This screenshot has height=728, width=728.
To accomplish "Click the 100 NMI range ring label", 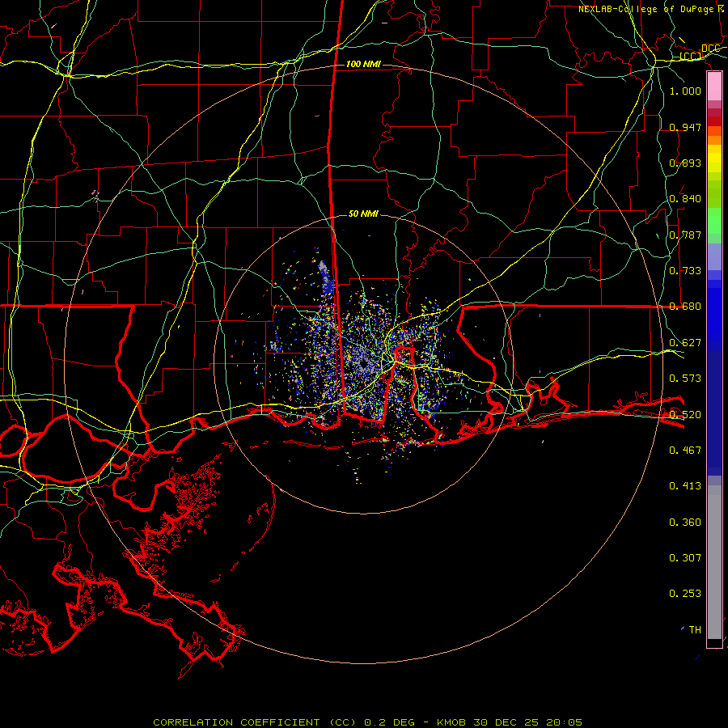I will (363, 64).
